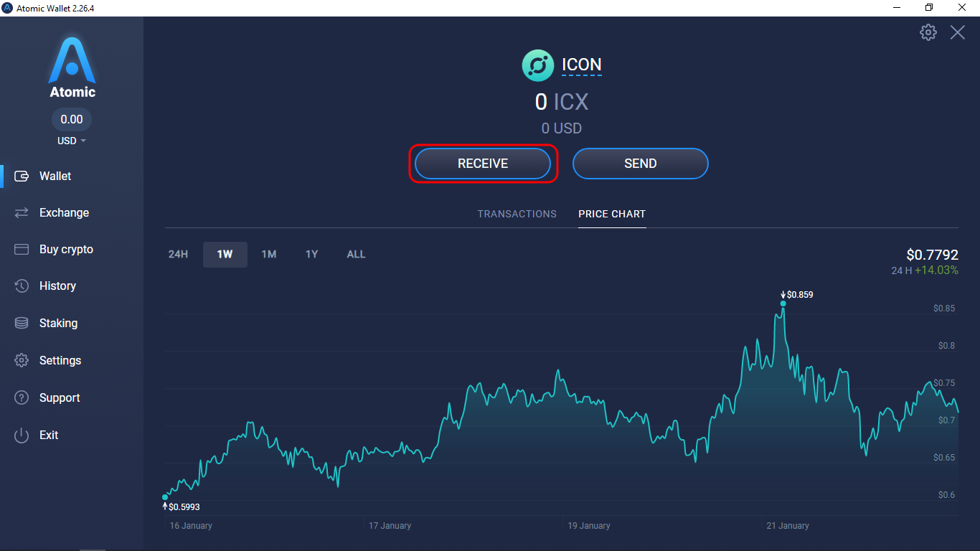This screenshot has width=980, height=551.
Task: Click the Staking coins icon
Action: pyautogui.click(x=22, y=323)
